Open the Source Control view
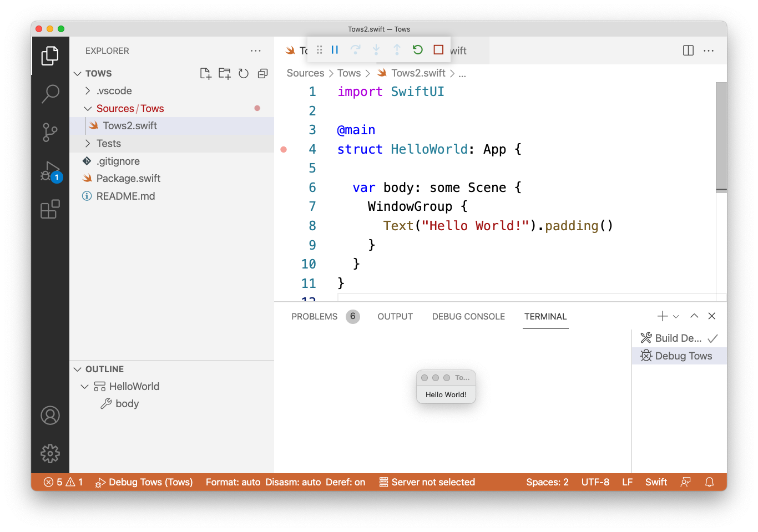Image resolution: width=758 pixels, height=532 pixels. (50, 133)
